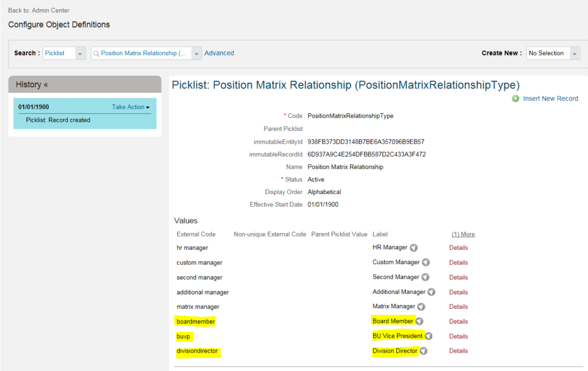
Task: Click the green plus Insert New Record icon
Action: click(x=516, y=98)
